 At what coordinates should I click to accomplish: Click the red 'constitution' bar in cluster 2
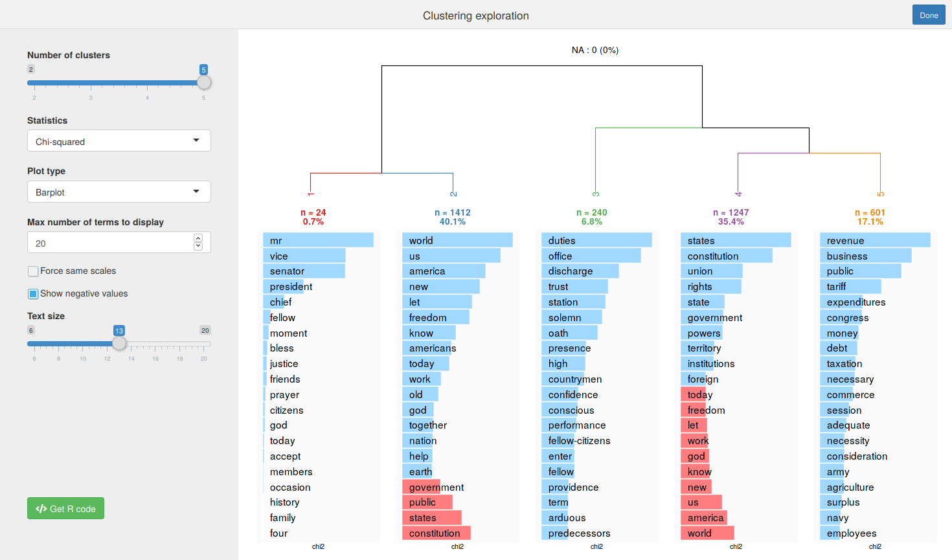[x=436, y=533]
